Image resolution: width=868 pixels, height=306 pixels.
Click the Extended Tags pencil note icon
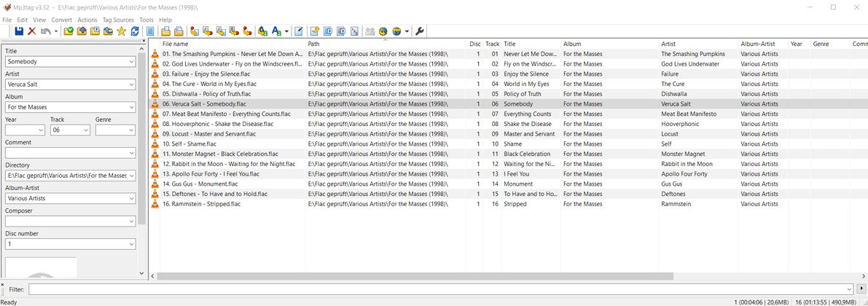(x=299, y=31)
